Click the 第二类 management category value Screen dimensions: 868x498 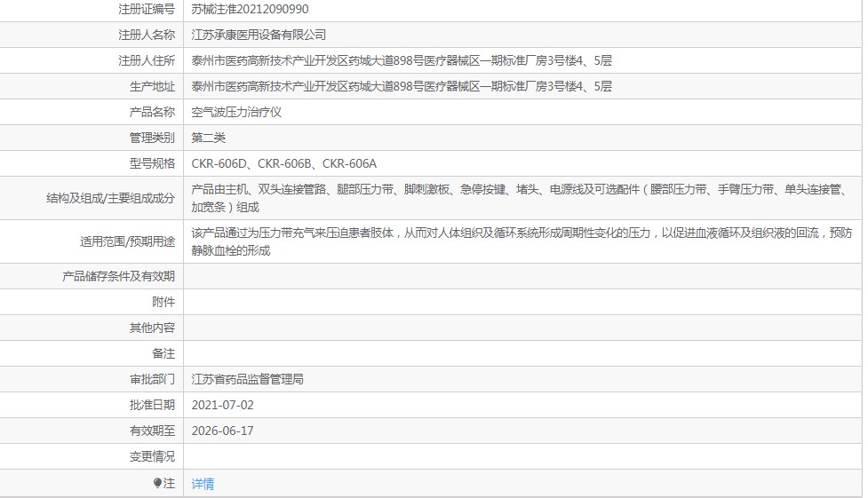pyautogui.click(x=209, y=138)
